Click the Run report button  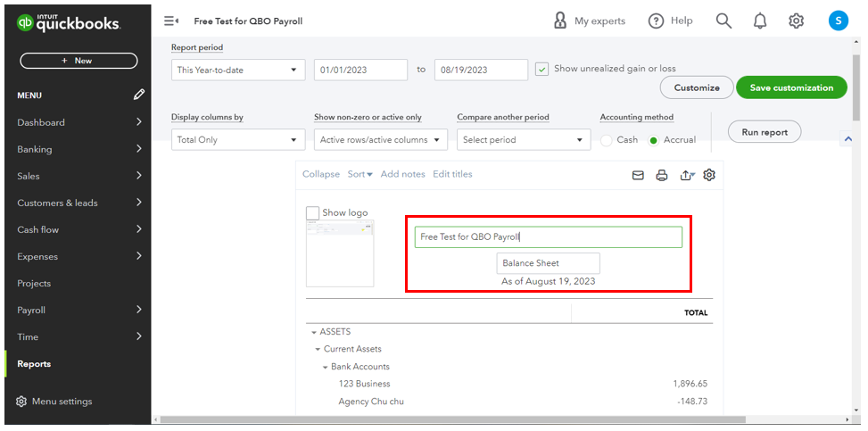[x=765, y=132]
